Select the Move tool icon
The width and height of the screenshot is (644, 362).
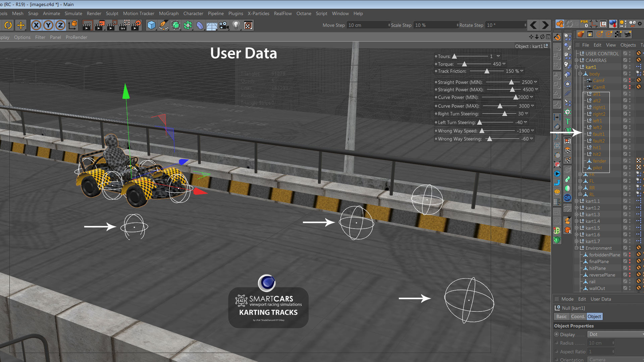(20, 25)
